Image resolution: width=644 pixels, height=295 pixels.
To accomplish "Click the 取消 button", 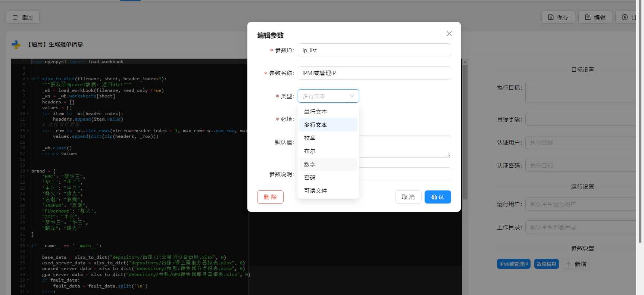I will (408, 197).
